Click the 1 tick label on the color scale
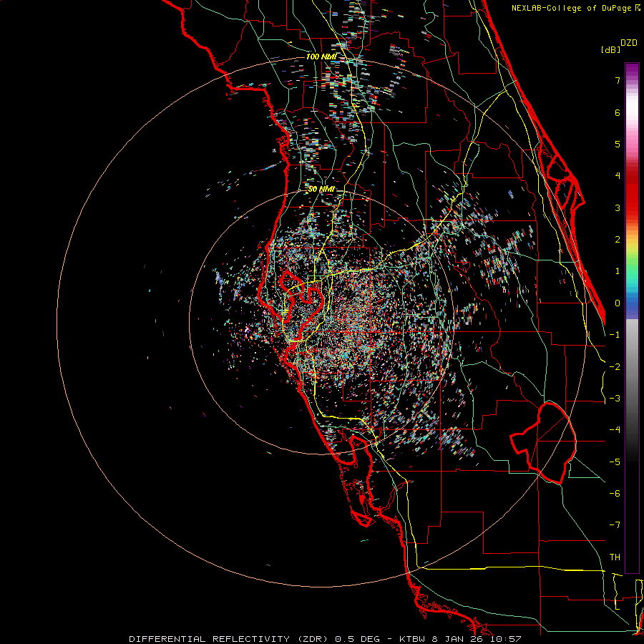 click(618, 271)
